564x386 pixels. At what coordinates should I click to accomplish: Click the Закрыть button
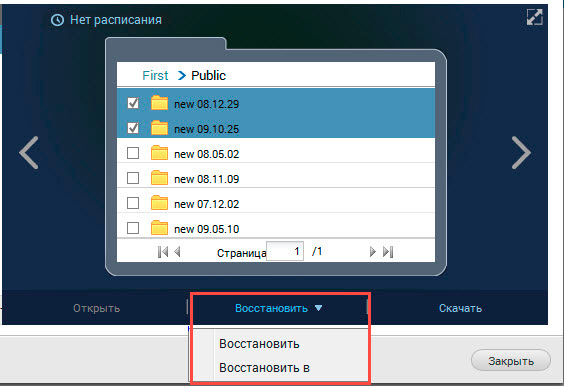point(511,360)
